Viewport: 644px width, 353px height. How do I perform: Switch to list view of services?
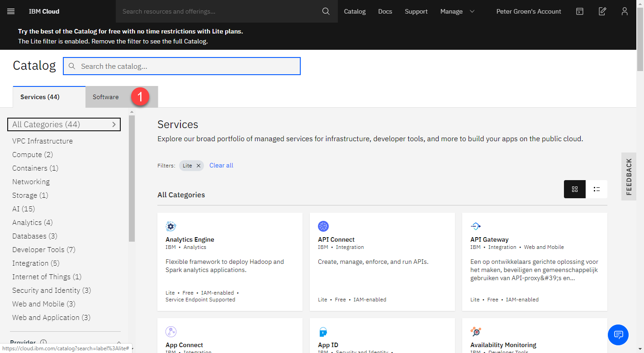pos(597,189)
